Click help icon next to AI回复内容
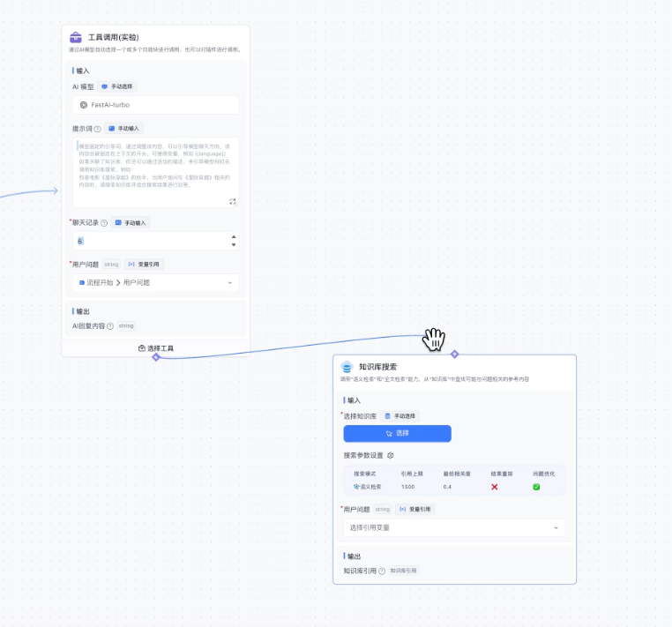This screenshot has width=672, height=627. [x=110, y=325]
